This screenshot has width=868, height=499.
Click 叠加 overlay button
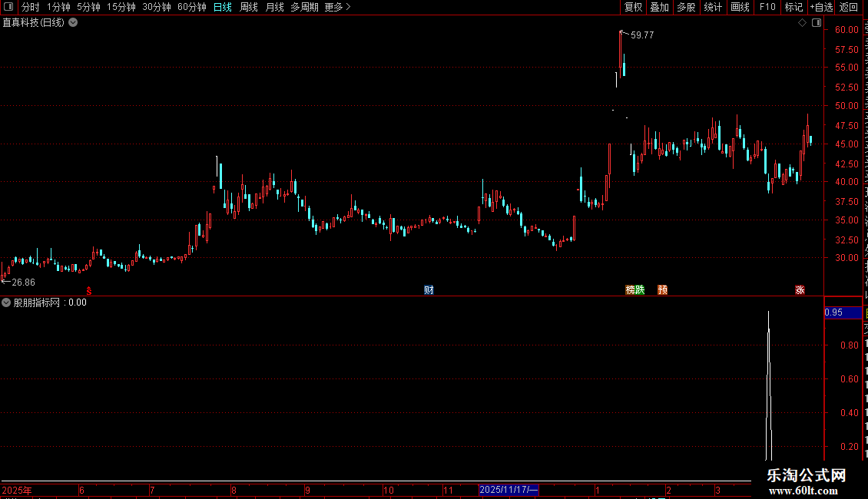pos(659,7)
